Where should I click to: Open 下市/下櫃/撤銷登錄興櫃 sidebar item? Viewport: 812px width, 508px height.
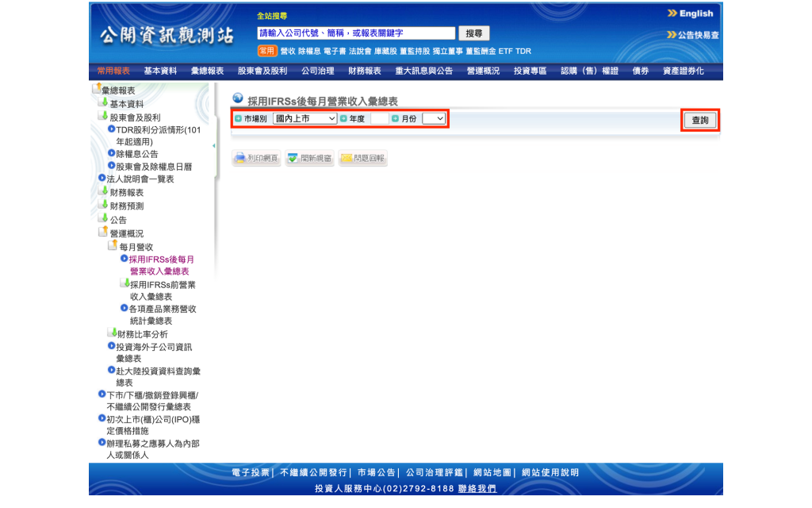(x=152, y=401)
